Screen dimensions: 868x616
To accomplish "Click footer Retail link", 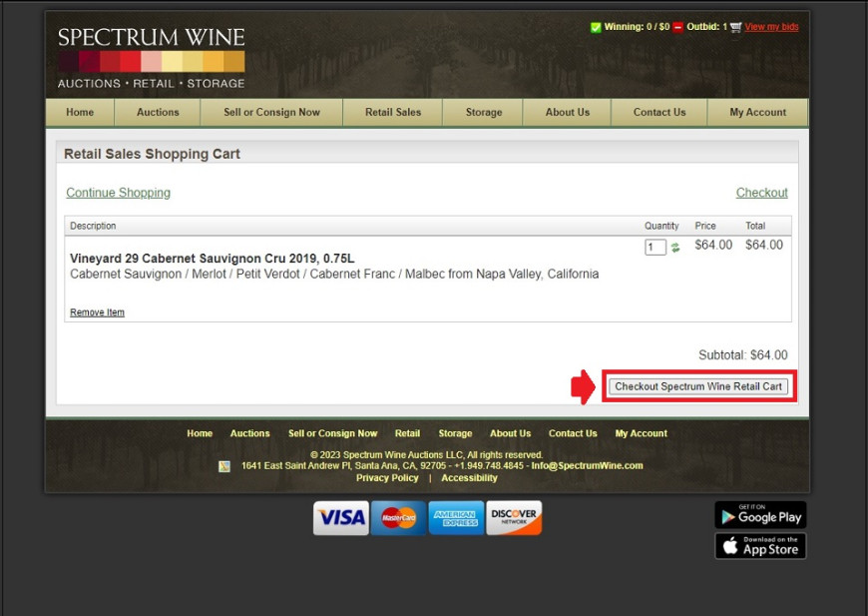I will (407, 433).
